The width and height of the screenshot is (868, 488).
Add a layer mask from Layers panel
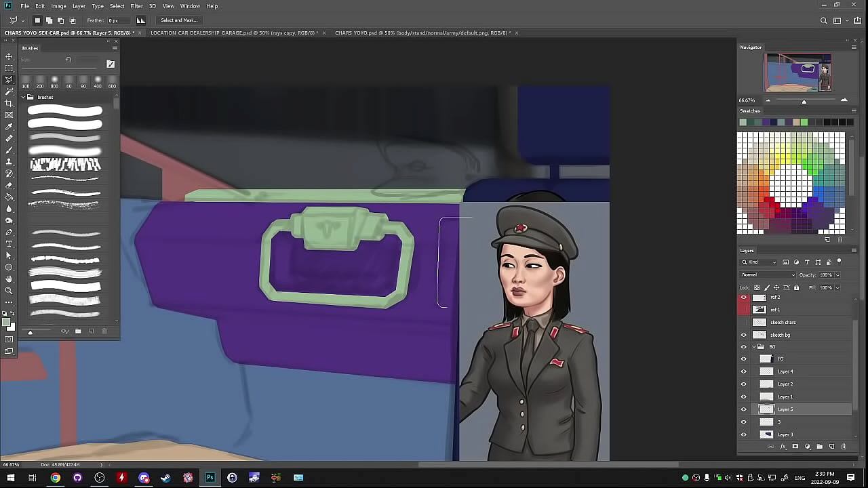click(795, 447)
